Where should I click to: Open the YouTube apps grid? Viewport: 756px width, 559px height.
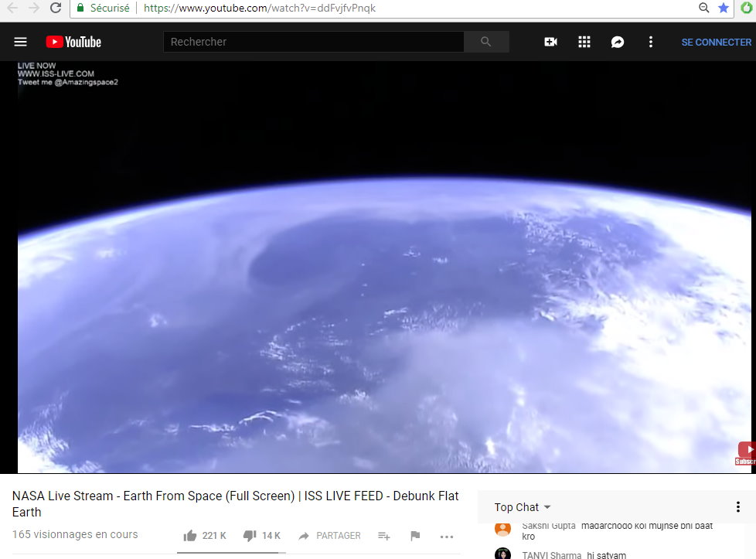584,42
